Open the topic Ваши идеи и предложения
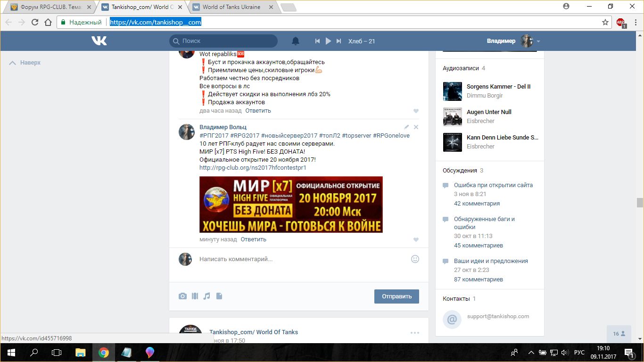This screenshot has height=362, width=644. (x=491, y=261)
